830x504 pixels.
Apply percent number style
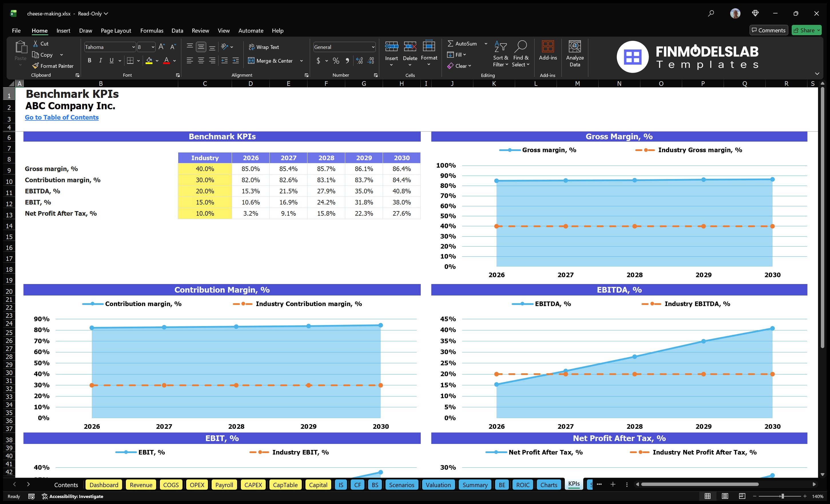tap(336, 61)
